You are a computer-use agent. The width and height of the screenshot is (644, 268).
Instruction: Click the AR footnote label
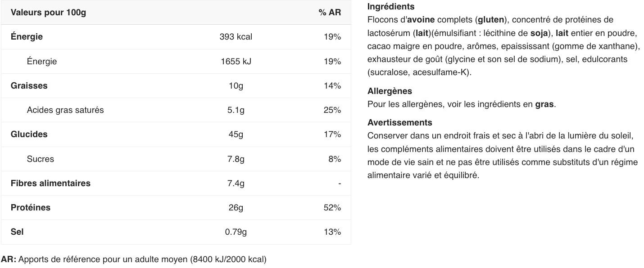(x=9, y=259)
